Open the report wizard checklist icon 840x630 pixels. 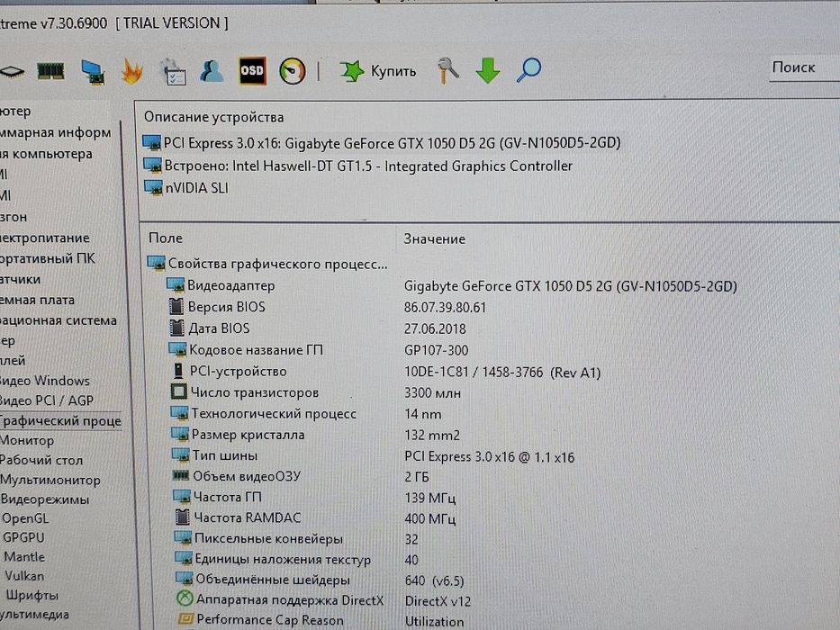pos(173,72)
